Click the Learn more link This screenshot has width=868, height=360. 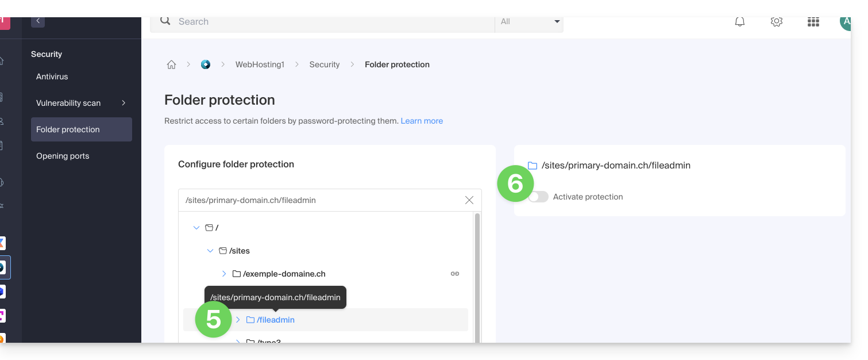[x=422, y=121]
